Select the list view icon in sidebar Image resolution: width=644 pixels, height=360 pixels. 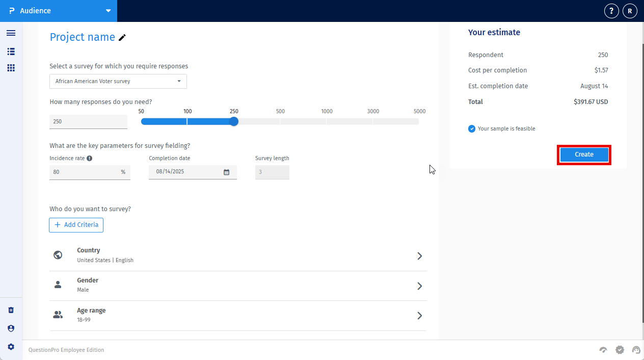point(11,52)
